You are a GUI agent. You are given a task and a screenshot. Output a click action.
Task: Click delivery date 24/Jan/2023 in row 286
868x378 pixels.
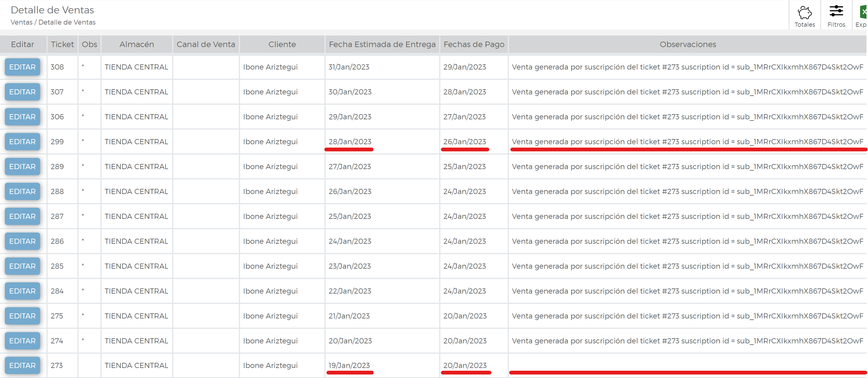point(350,241)
